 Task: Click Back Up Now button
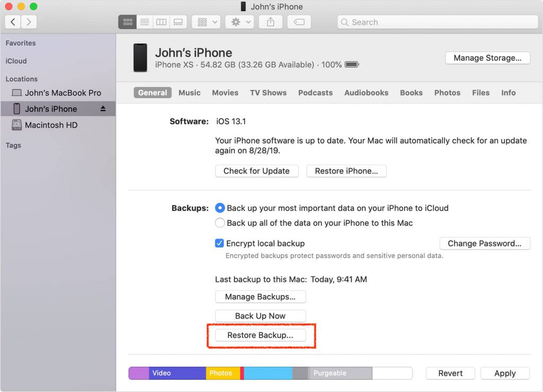(260, 316)
